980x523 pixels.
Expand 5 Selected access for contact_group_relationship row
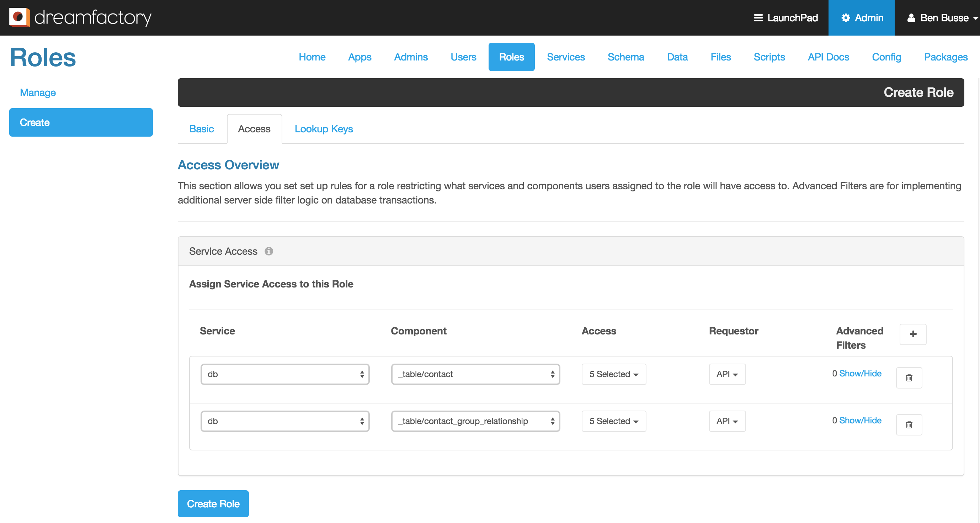[614, 421]
